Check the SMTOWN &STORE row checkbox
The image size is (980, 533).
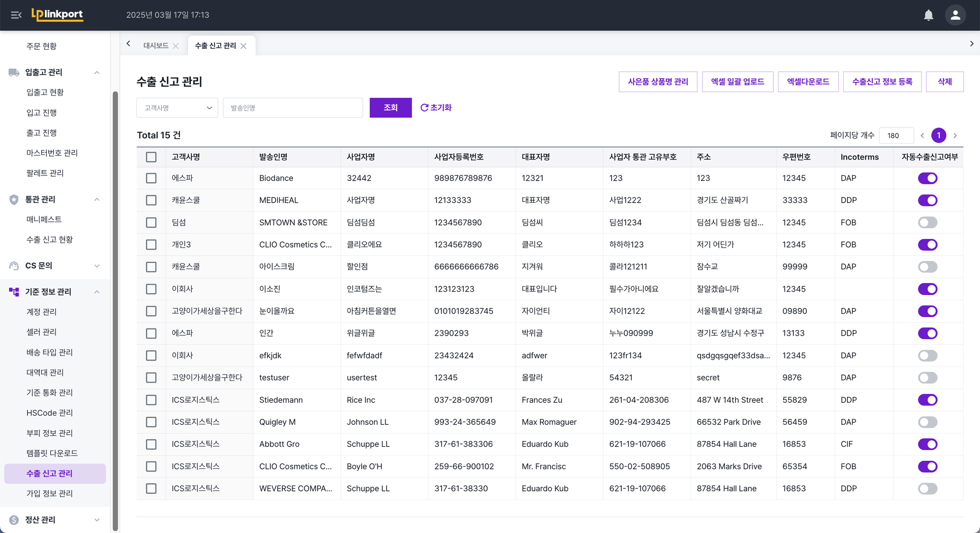[151, 223]
